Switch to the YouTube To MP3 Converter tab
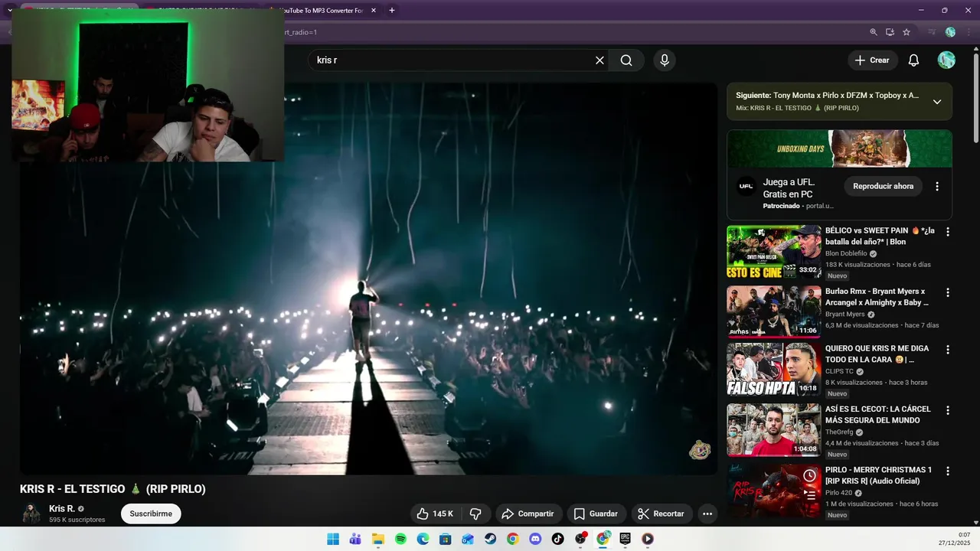 point(321,11)
